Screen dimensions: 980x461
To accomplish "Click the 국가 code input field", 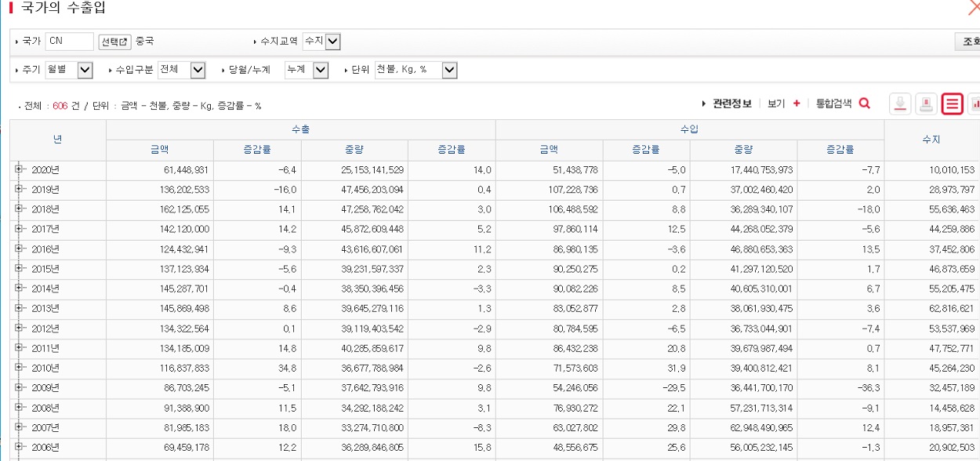I will 69,41.
